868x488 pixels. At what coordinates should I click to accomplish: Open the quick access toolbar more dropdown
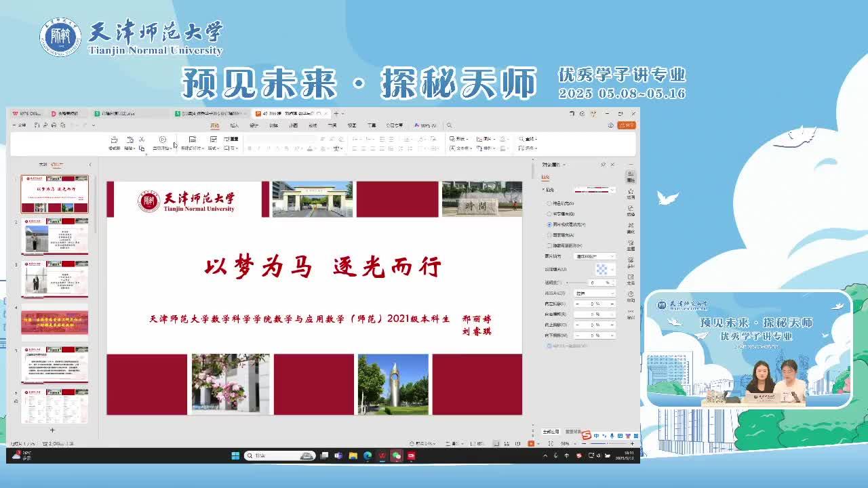tap(94, 125)
